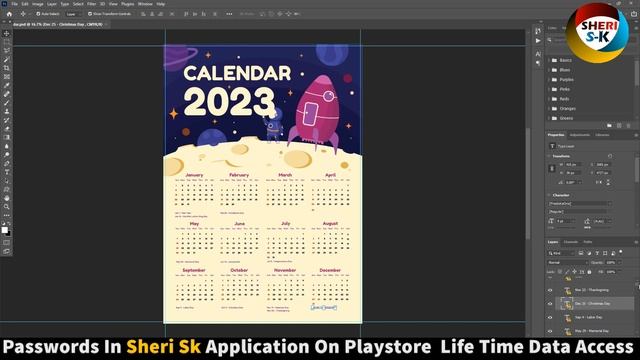The image size is (640, 360).
Task: Click the layer Opacity value field
Action: (x=612, y=262)
